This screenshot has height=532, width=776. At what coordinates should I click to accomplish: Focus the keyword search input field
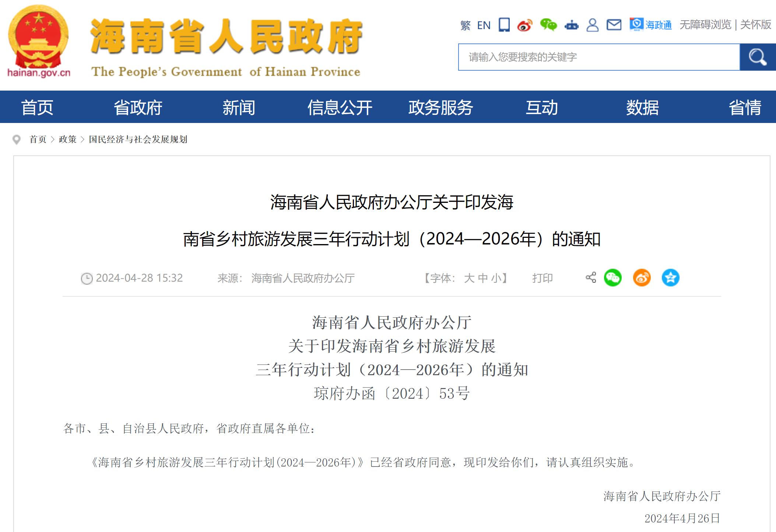599,57
